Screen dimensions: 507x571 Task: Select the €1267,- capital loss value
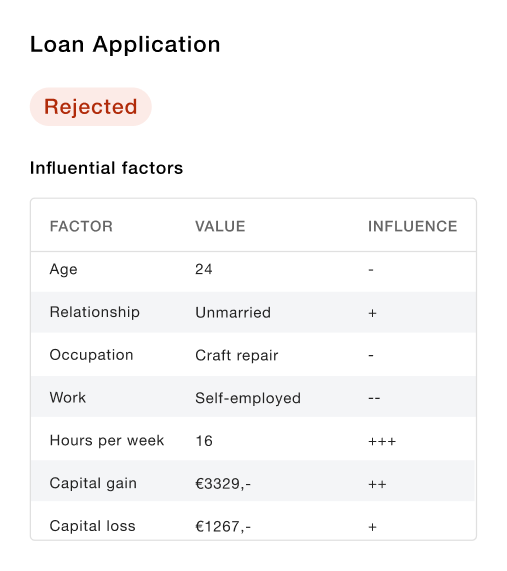[223, 527]
